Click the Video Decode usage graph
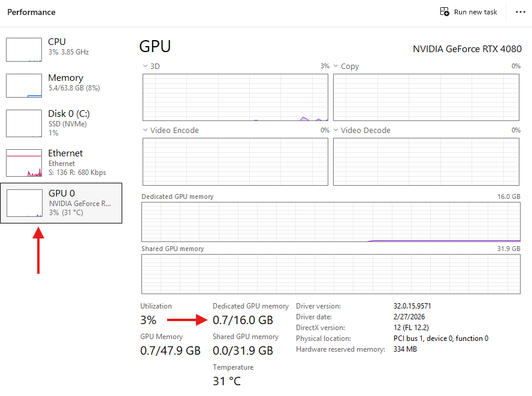The image size is (532, 396). pyautogui.click(x=427, y=161)
